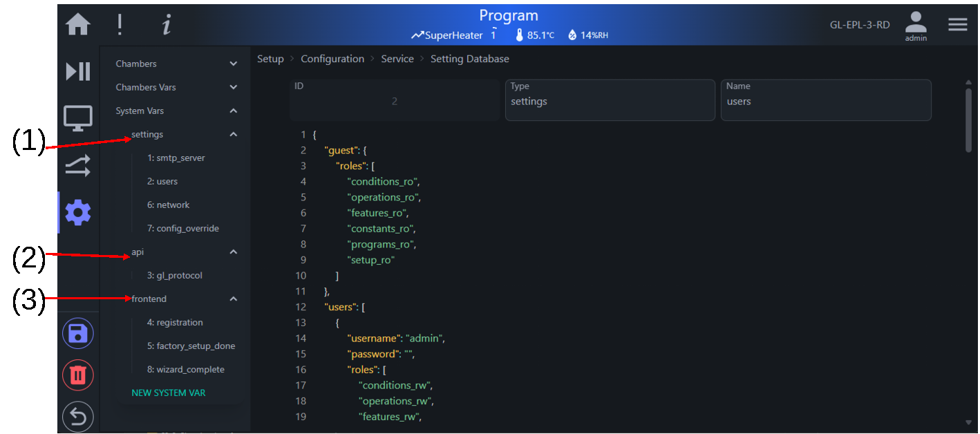The height and width of the screenshot is (434, 980).
Task: Collapse the System Vars chevron
Action: (x=234, y=111)
